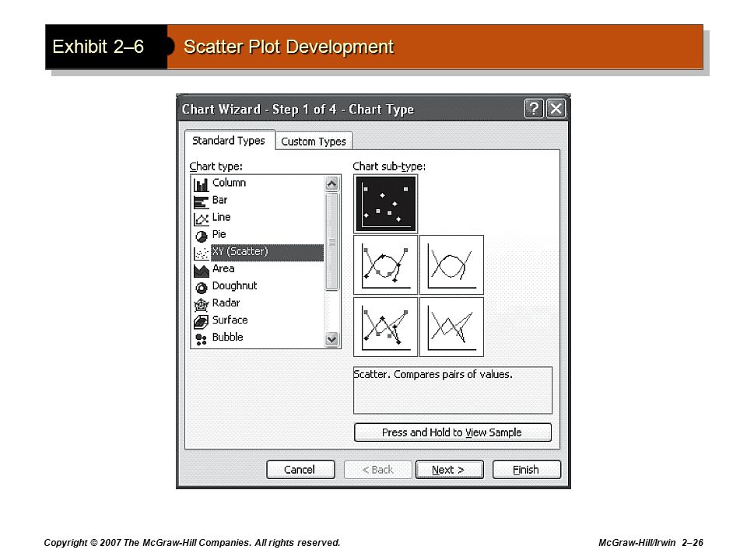The height and width of the screenshot is (560, 747).
Task: Click the XY (Scatter) chart icon
Action: pyautogui.click(x=201, y=254)
